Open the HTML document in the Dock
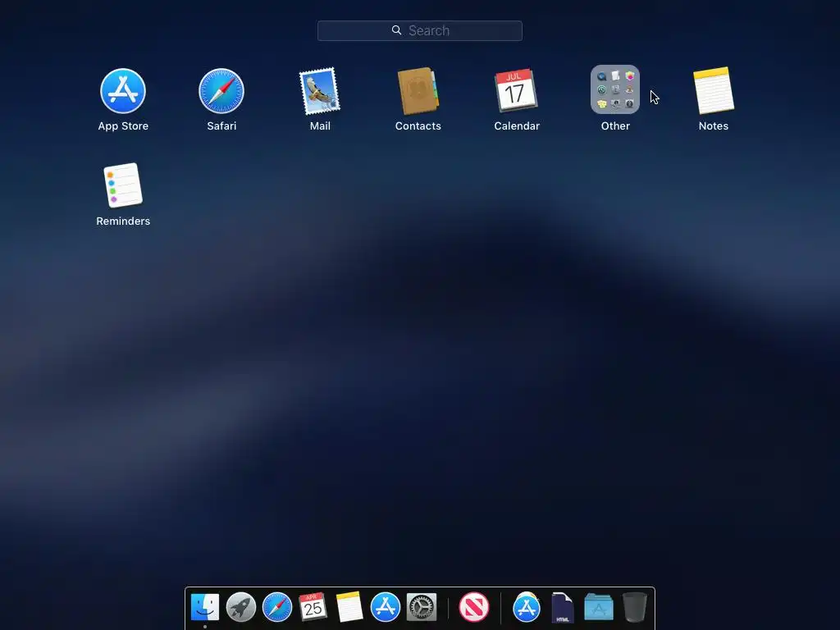Screen dimensions: 840x630 [563, 608]
